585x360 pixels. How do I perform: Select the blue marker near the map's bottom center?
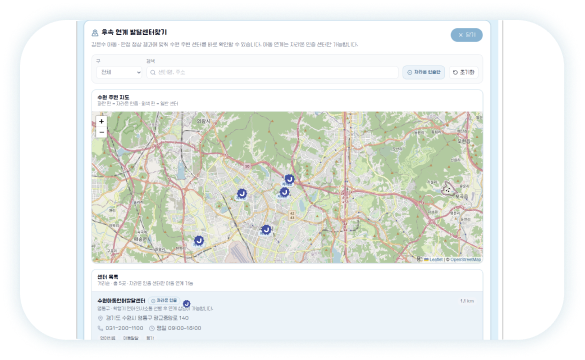[266, 229]
